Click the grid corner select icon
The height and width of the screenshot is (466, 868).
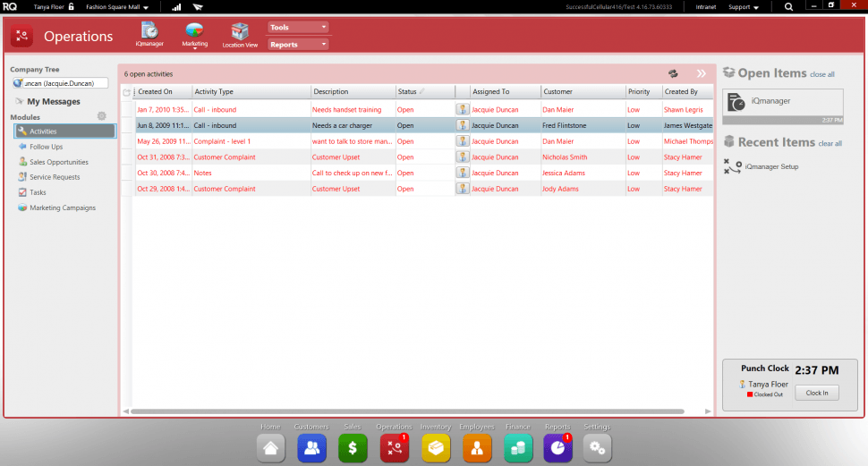click(x=127, y=92)
